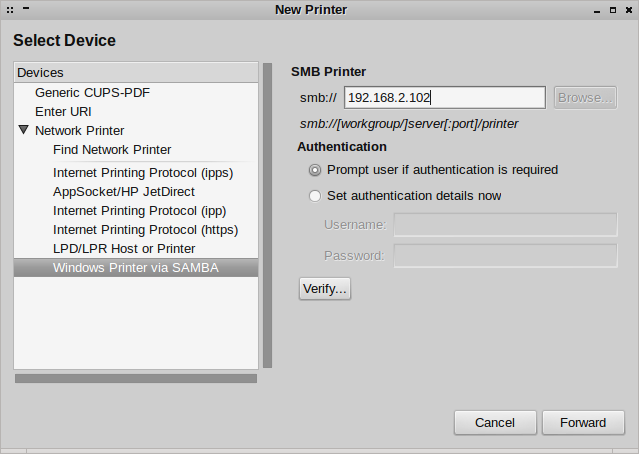Viewport: 639px width, 454px height.
Task: Click the devices list horizontal scrollbar
Action: (136, 378)
